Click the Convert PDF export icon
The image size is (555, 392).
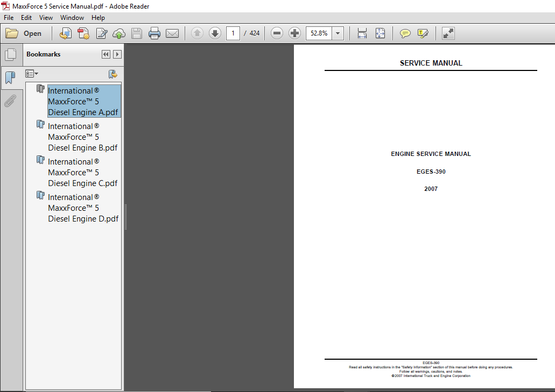(66, 33)
